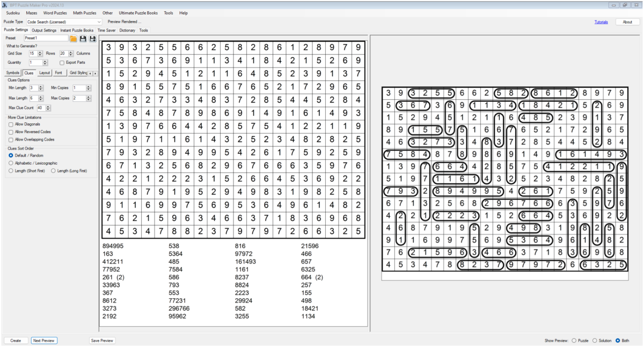Open the Mazes menu
Viewport: 644px width, 347px height.
tap(32, 13)
